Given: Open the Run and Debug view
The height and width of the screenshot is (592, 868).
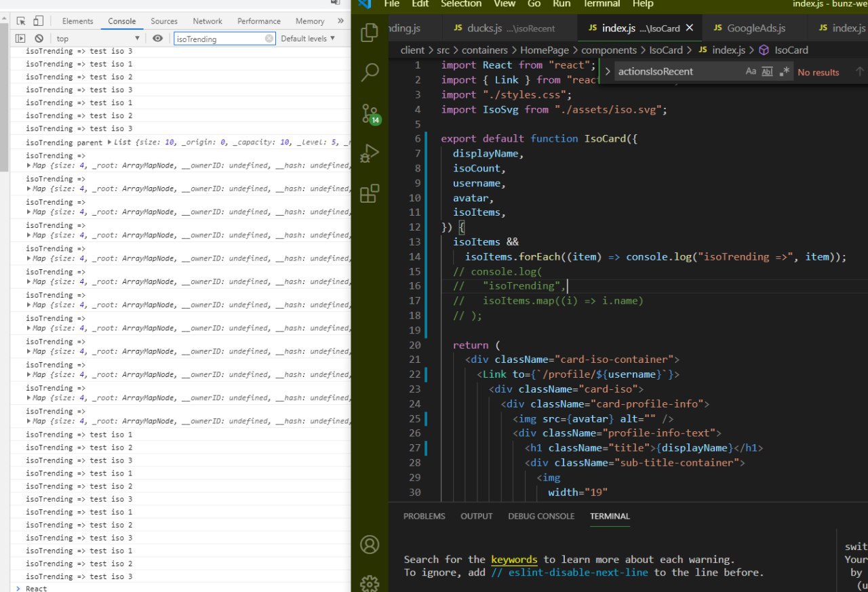Looking at the screenshot, I should [370, 153].
